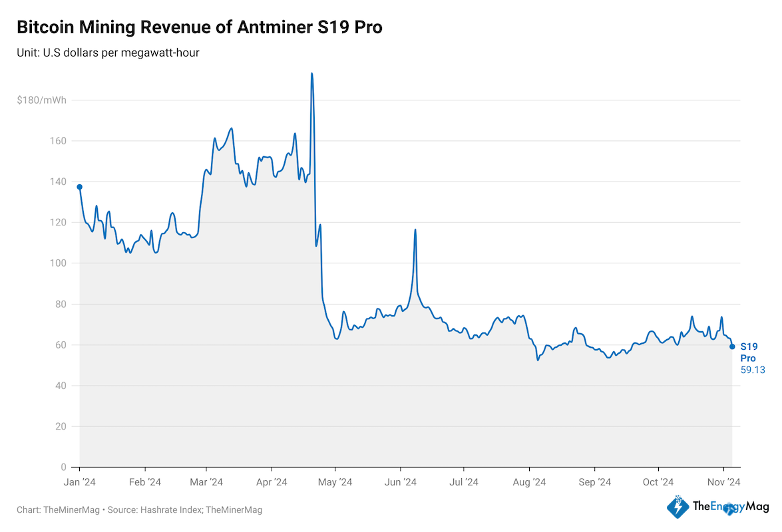Image resolution: width=782 pixels, height=532 pixels.
Task: Open the Jan '24 axis label
Action: pyautogui.click(x=80, y=481)
